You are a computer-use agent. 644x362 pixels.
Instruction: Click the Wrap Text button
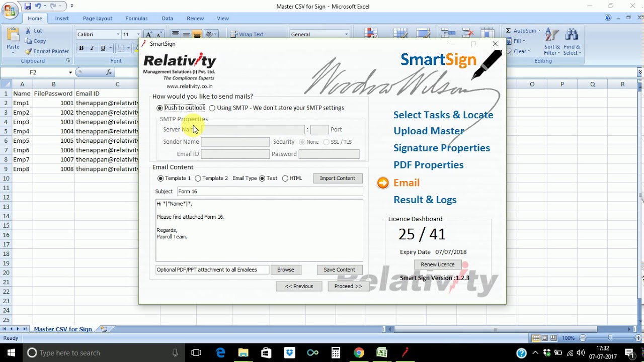point(247,34)
